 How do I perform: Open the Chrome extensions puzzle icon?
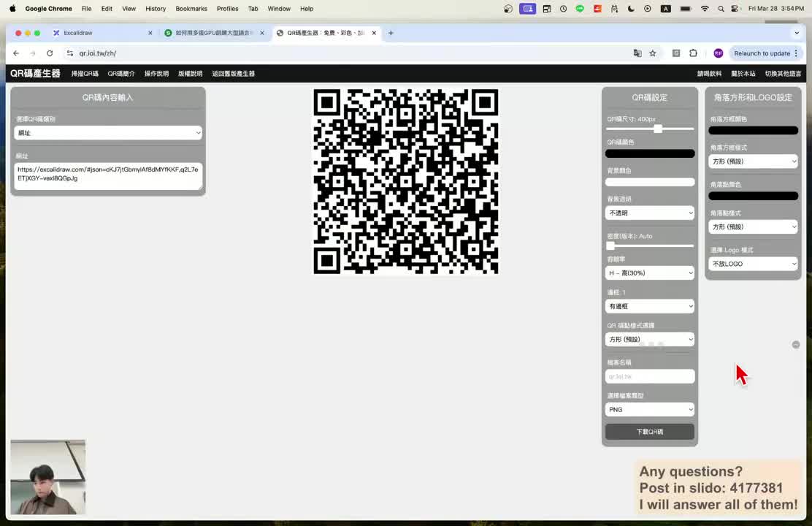pyautogui.click(x=693, y=53)
